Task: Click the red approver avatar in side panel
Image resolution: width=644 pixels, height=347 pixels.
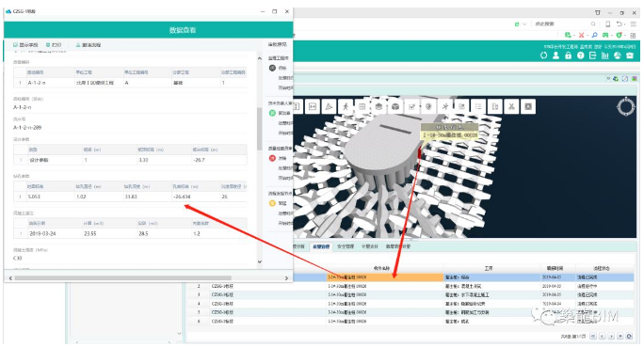Action: pos(272,158)
